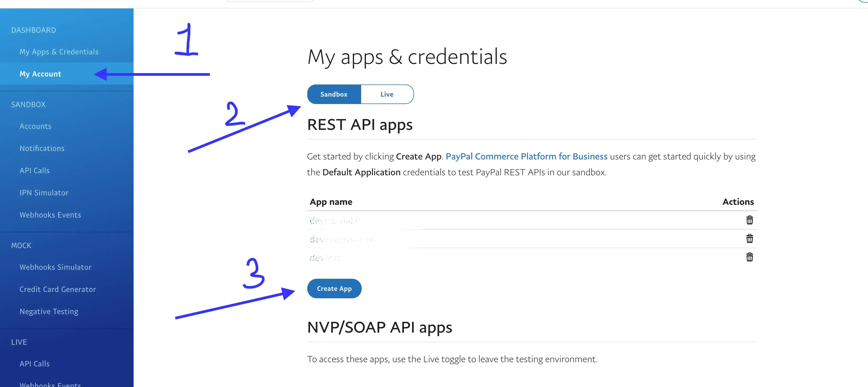Image resolution: width=868 pixels, height=387 pixels.
Task: Open My Apps & Credentials in sidebar
Action: (x=59, y=52)
